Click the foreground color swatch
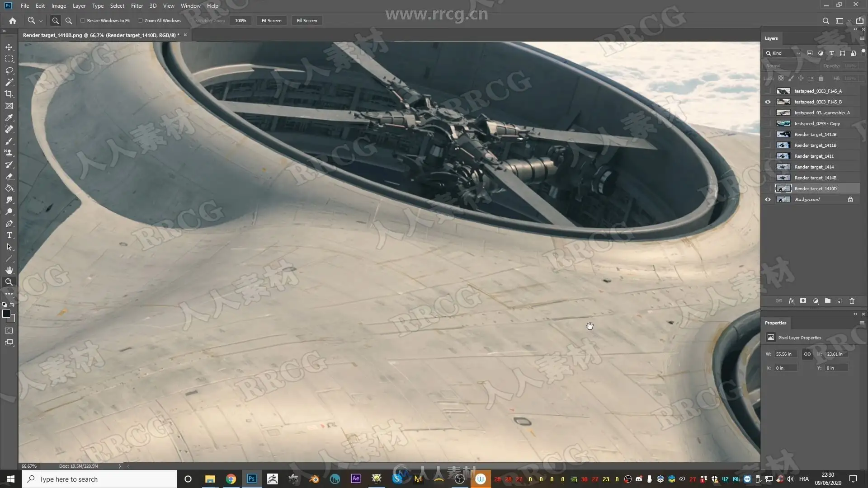This screenshot has height=488, width=868. [6, 314]
